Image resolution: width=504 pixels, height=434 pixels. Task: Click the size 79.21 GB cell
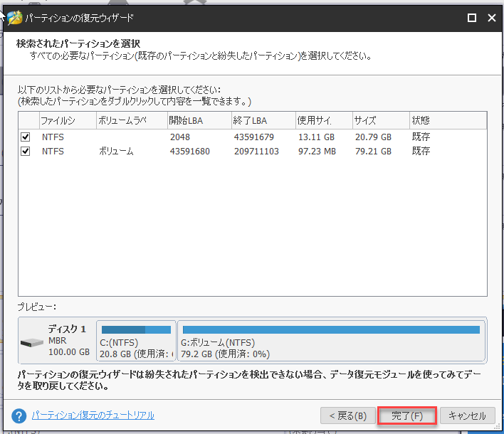(373, 152)
